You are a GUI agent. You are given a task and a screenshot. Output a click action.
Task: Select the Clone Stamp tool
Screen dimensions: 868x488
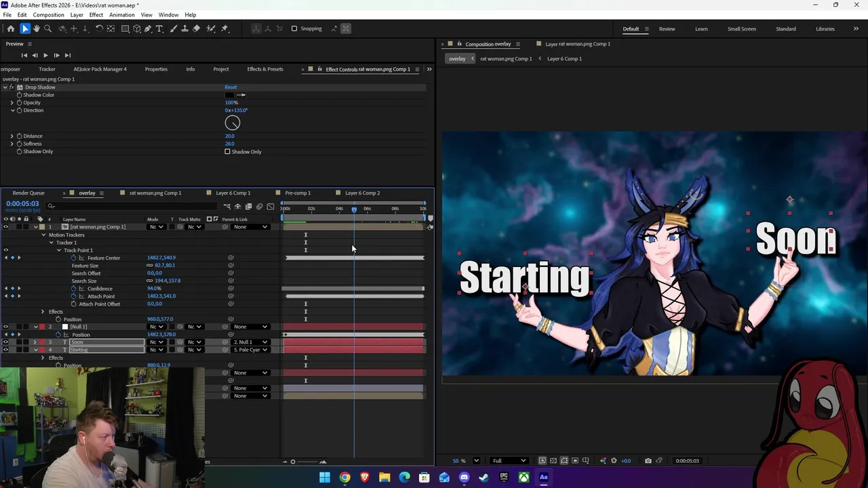pyautogui.click(x=184, y=28)
